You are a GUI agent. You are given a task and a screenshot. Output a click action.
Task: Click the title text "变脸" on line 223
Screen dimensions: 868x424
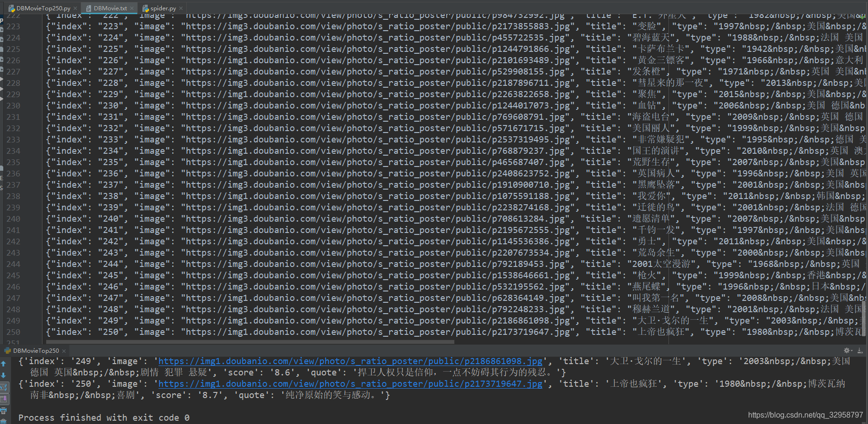coord(647,26)
